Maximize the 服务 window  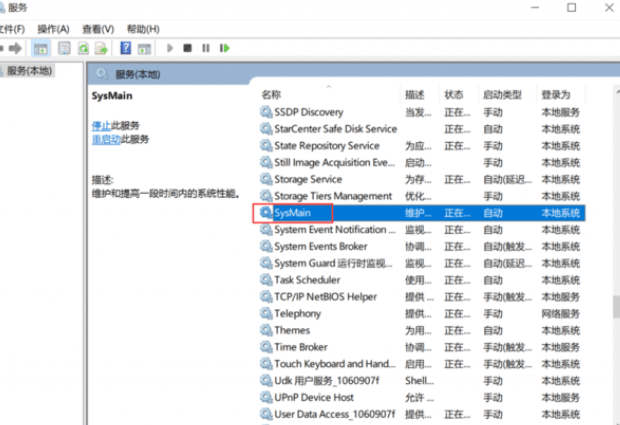[x=571, y=8]
